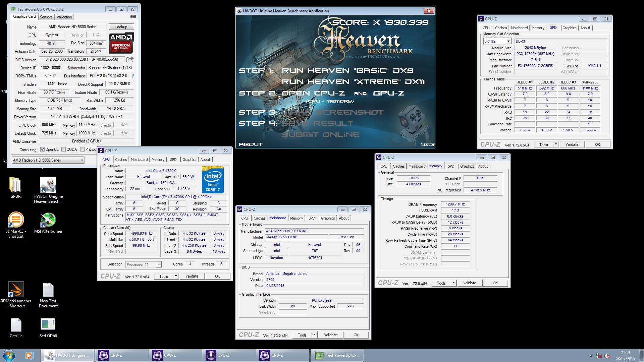Click motherboard model MAXIMUS VII GENE

pos(297,237)
